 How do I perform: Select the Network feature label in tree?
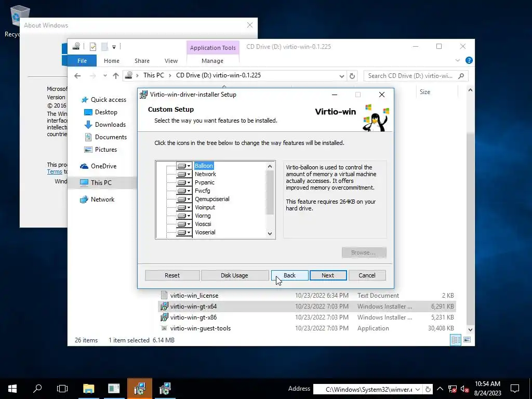point(205,174)
